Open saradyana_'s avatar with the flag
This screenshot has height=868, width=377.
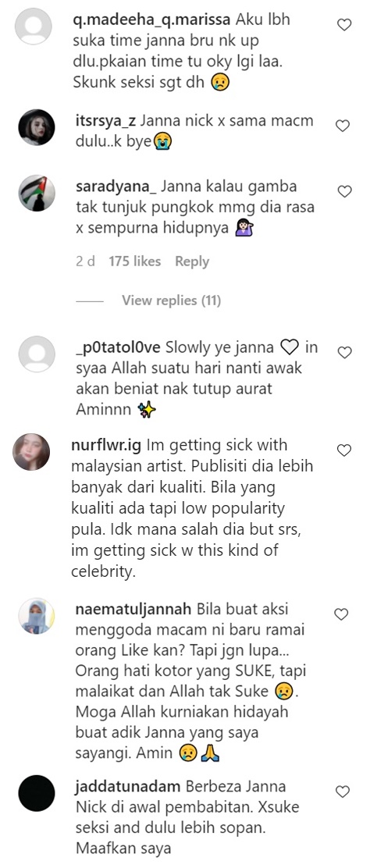[x=37, y=194]
